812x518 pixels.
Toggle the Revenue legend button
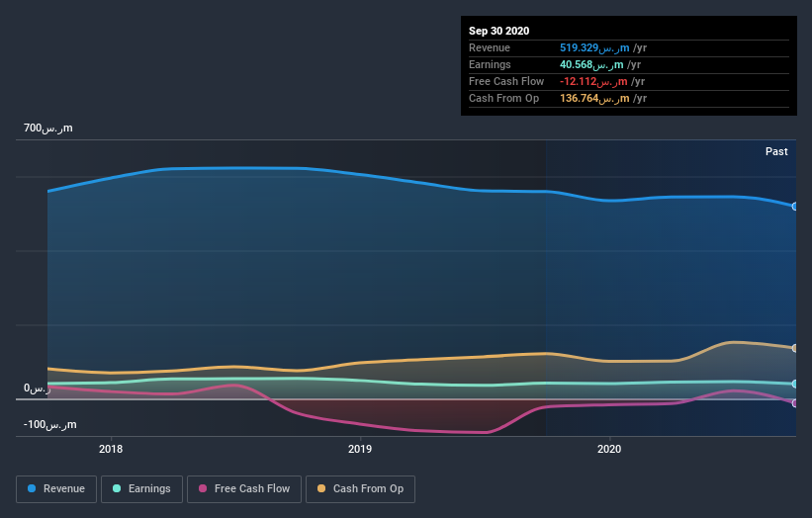pyautogui.click(x=56, y=489)
